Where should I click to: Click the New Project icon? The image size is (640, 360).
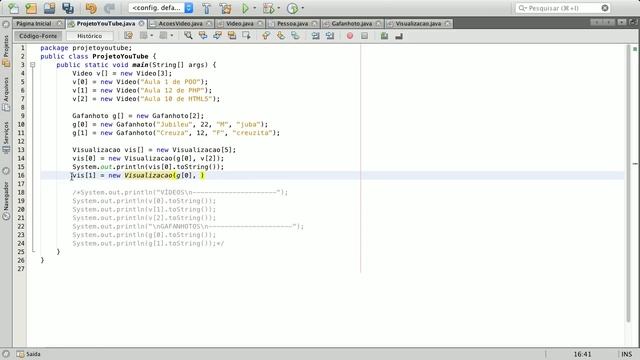(x=31, y=8)
